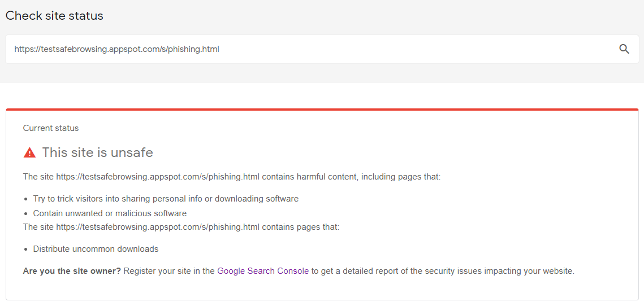The image size is (644, 306).
Task: Click the phishing URL in the harmful content sentence
Action: click(158, 177)
